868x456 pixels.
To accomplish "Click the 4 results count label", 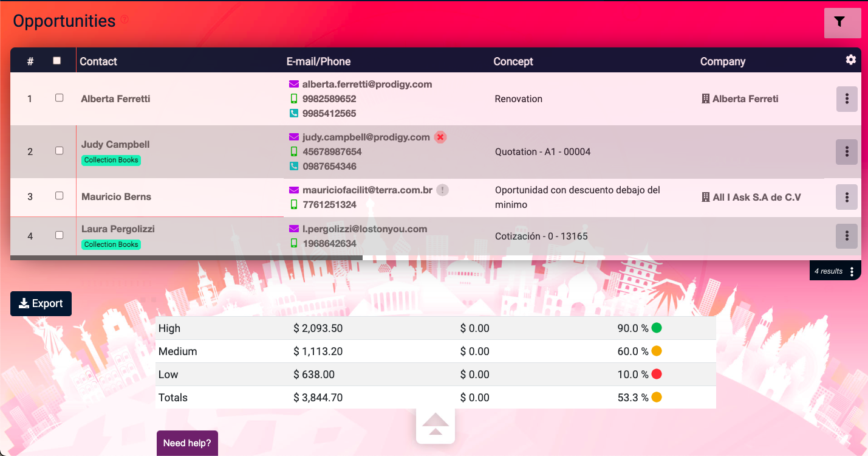I will 829,271.
